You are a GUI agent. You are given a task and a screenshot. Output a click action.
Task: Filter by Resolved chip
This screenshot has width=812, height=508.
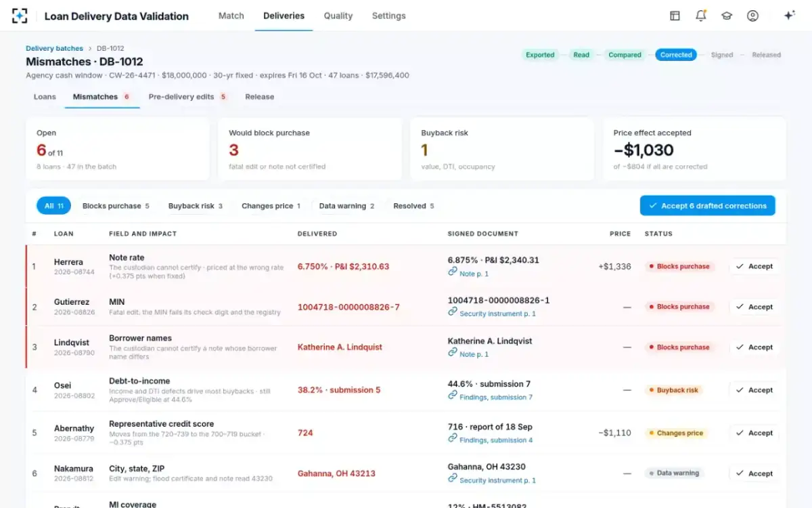[x=413, y=206]
